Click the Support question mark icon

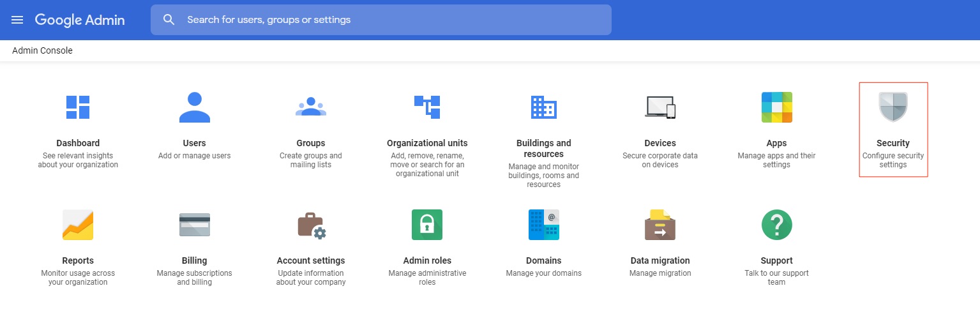coord(776,225)
